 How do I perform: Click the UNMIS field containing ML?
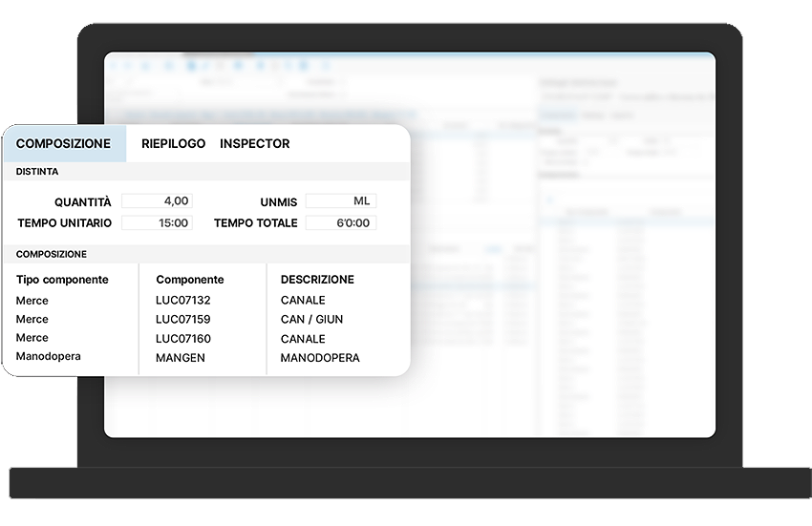[x=340, y=201]
